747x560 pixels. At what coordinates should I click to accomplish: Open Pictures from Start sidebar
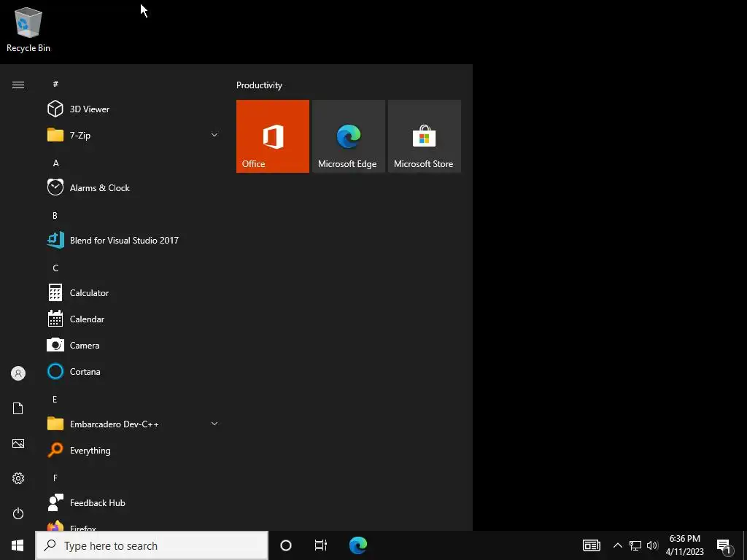coord(18,443)
